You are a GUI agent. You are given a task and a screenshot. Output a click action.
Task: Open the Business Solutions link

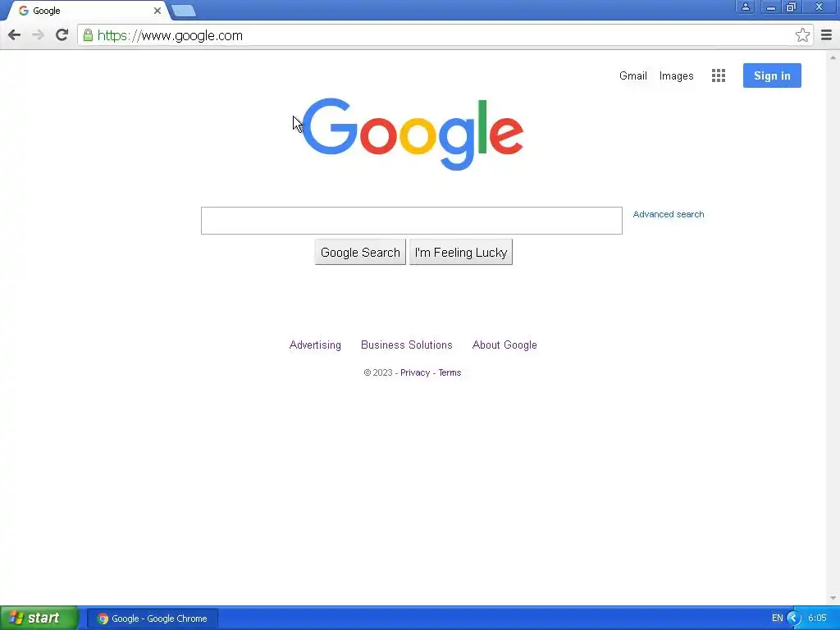point(407,345)
